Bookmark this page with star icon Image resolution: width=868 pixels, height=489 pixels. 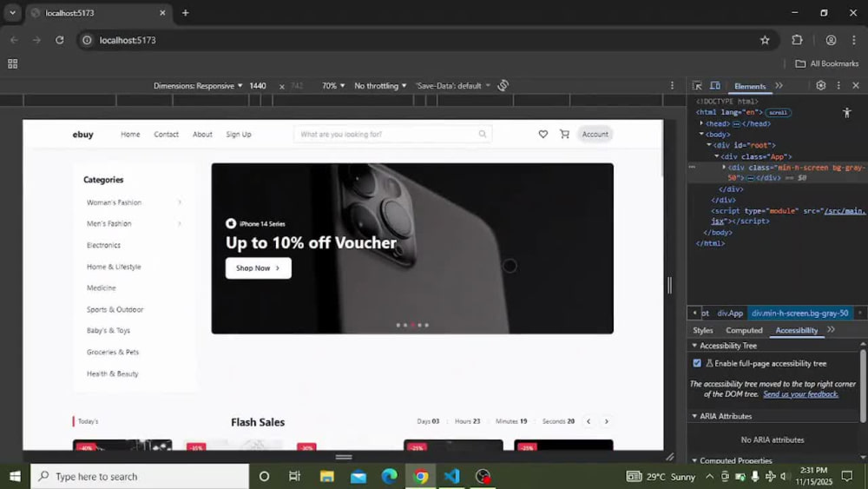(x=765, y=40)
